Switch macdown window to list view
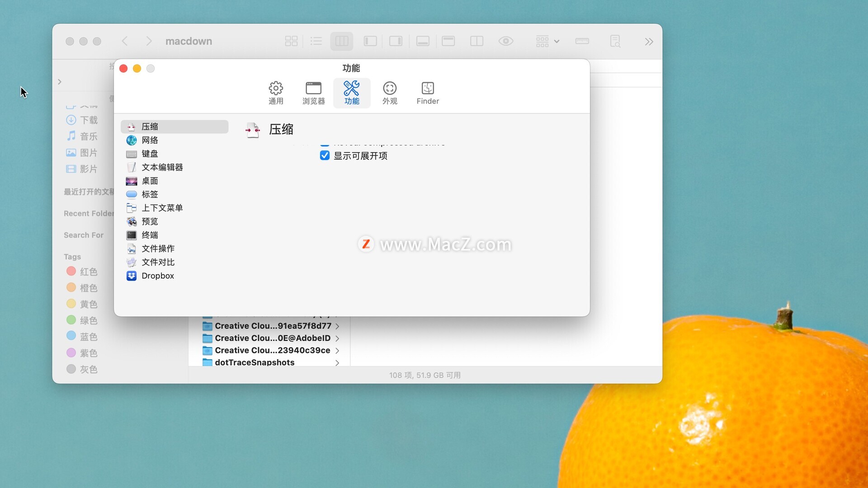The width and height of the screenshot is (868, 488). pyautogui.click(x=316, y=41)
